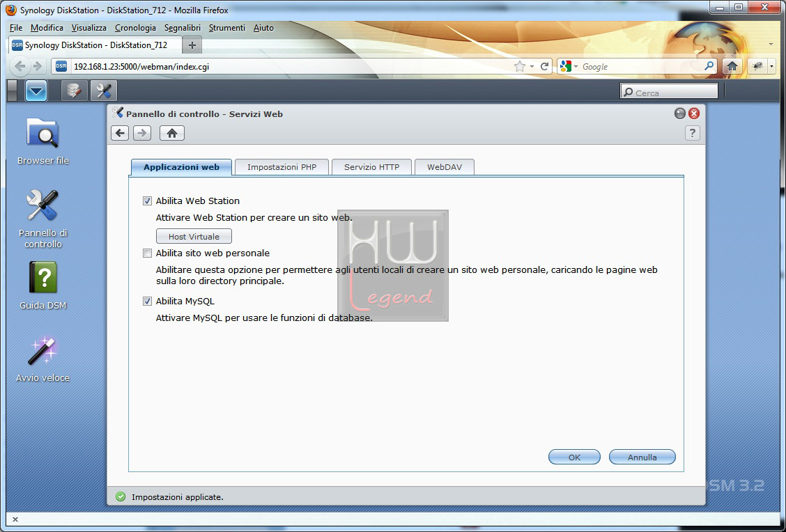Open the WebDAV tab

pyautogui.click(x=445, y=167)
